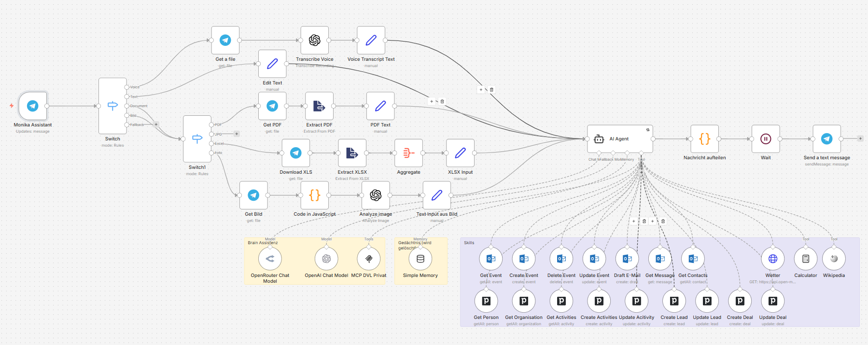
Task: Open the MCP DVL Privat tool node
Action: (x=369, y=259)
